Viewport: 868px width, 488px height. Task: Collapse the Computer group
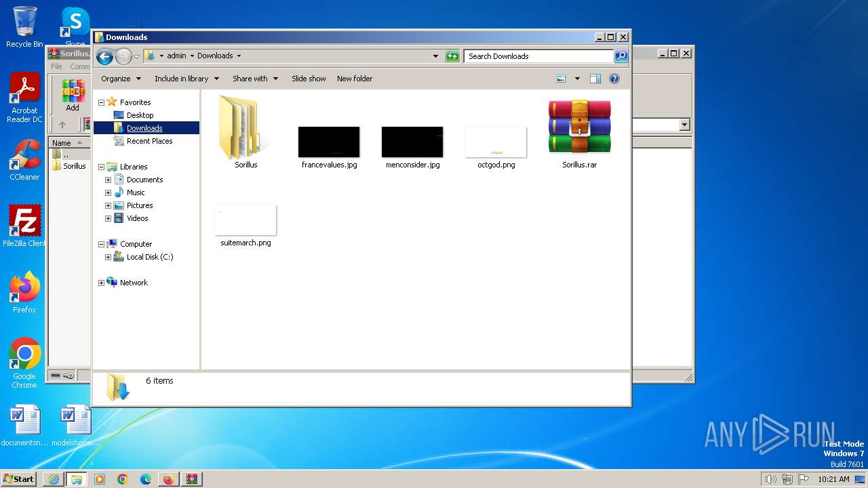pos(102,244)
